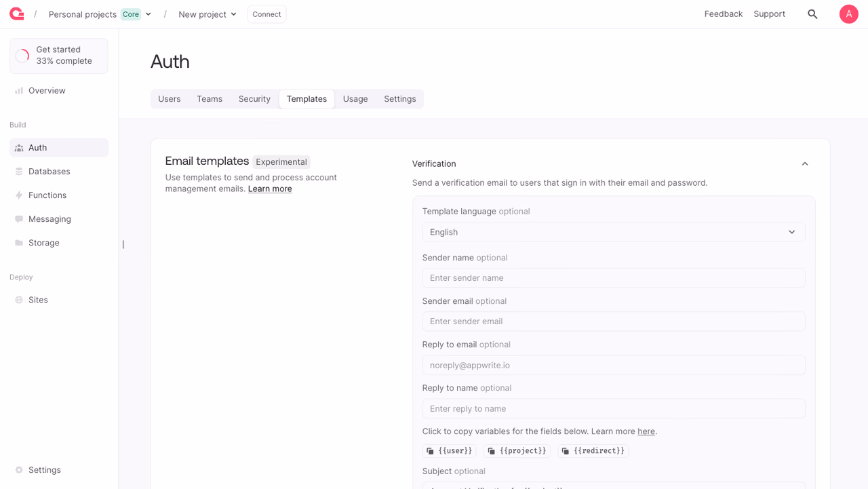
Task: Click the Functions lightning icon
Action: (19, 195)
